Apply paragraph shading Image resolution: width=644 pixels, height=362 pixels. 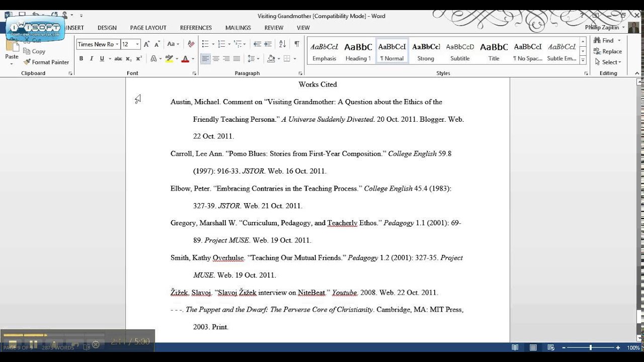tap(271, 59)
